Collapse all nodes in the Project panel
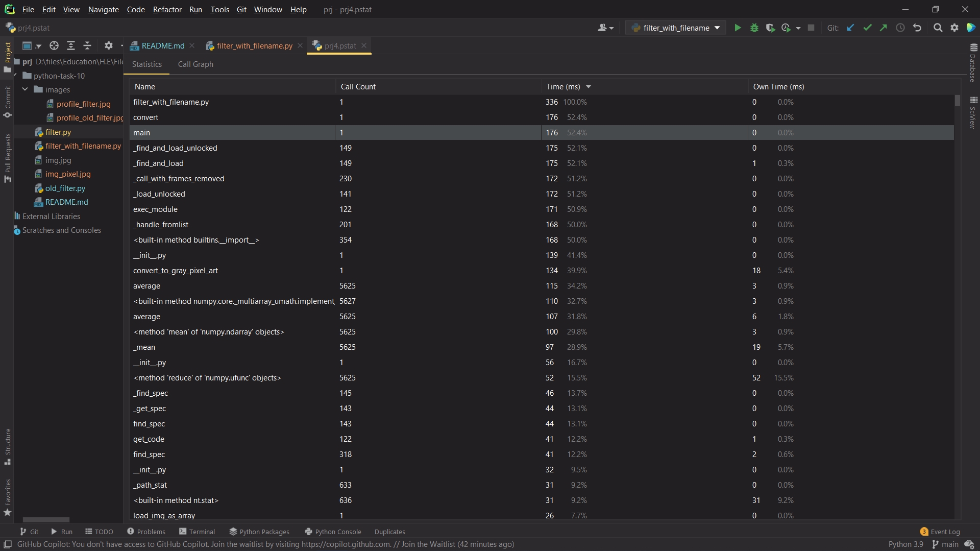980x551 pixels. pos(87,45)
